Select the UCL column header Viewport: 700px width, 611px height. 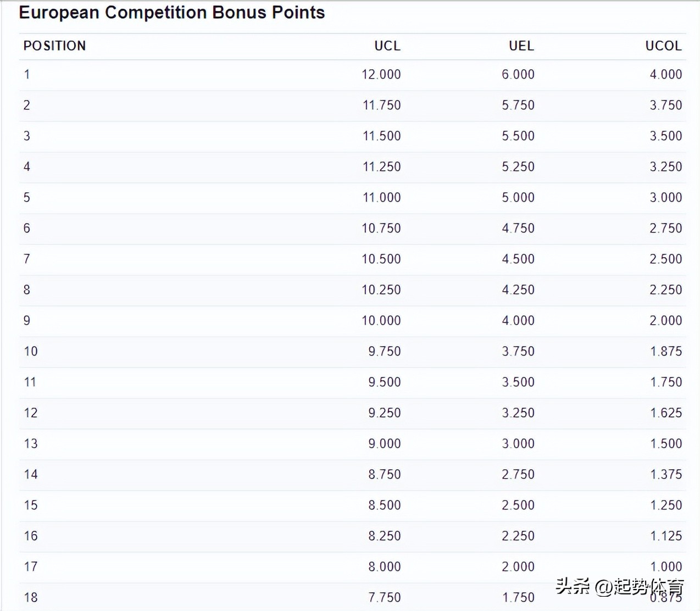coord(387,46)
